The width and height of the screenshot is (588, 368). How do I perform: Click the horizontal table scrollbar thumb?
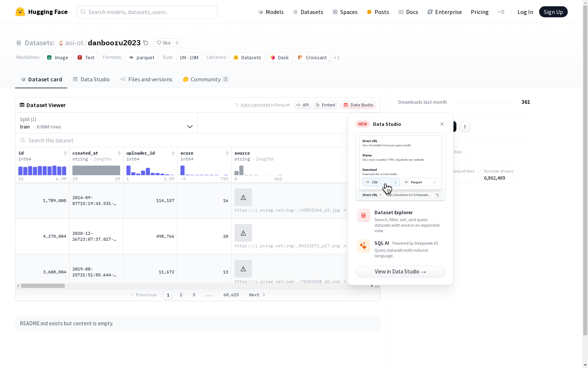[x=43, y=286]
